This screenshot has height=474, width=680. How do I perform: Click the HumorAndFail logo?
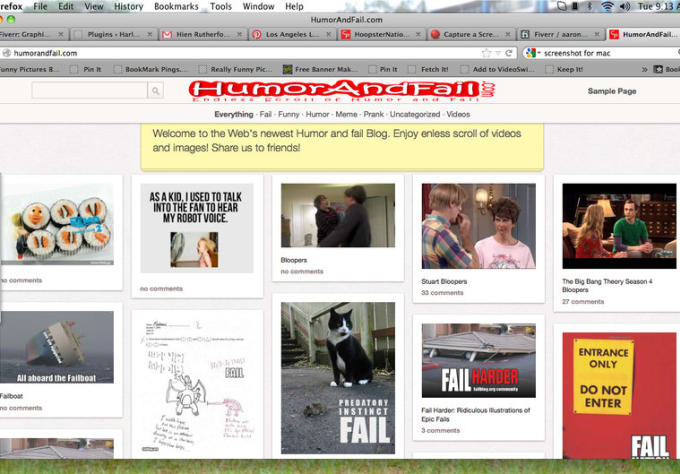[342, 91]
